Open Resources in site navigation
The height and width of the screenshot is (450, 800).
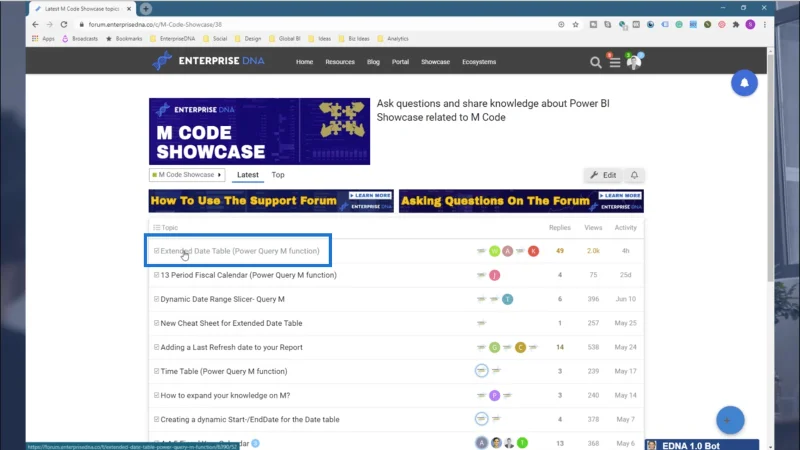point(340,62)
